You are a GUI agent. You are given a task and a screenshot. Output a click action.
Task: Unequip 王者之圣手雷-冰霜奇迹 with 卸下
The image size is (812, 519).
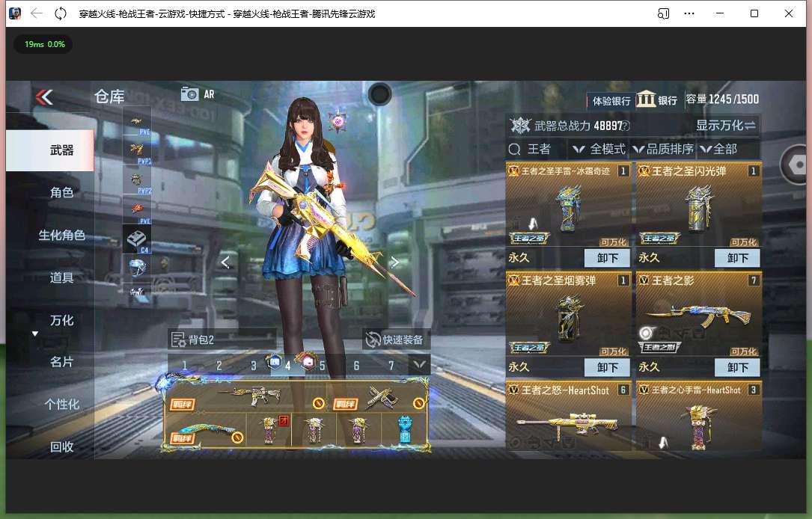607,258
